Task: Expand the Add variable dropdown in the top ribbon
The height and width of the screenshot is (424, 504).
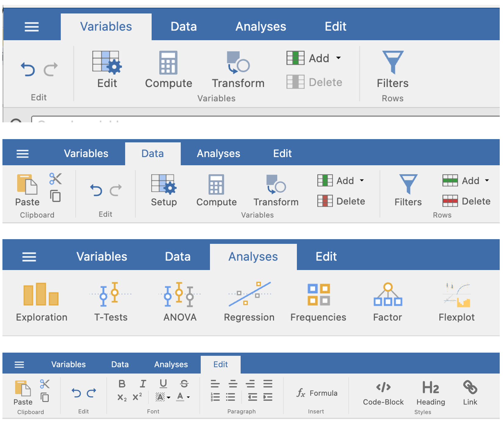Action: [338, 58]
